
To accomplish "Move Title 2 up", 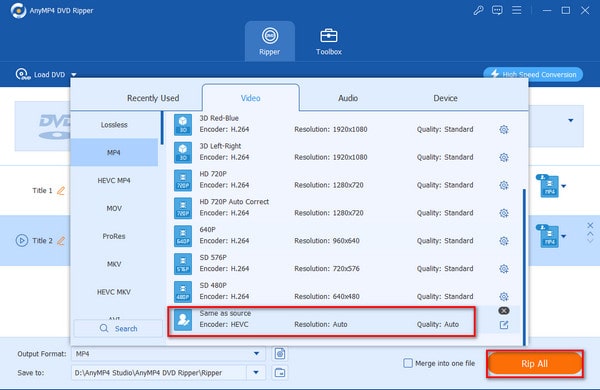I will pyautogui.click(x=590, y=233).
